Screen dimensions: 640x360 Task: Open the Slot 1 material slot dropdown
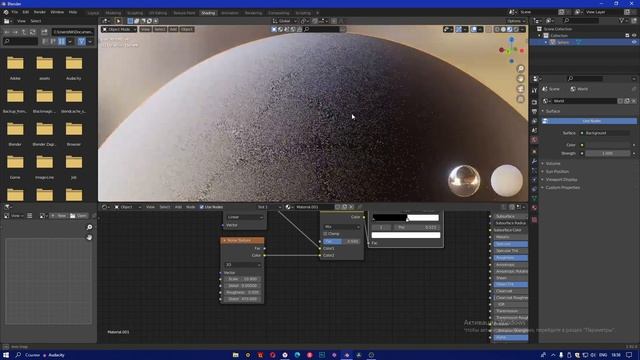pos(269,207)
